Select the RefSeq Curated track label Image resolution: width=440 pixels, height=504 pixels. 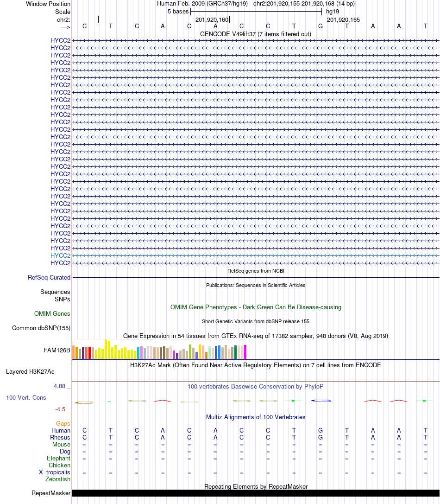pyautogui.click(x=49, y=277)
